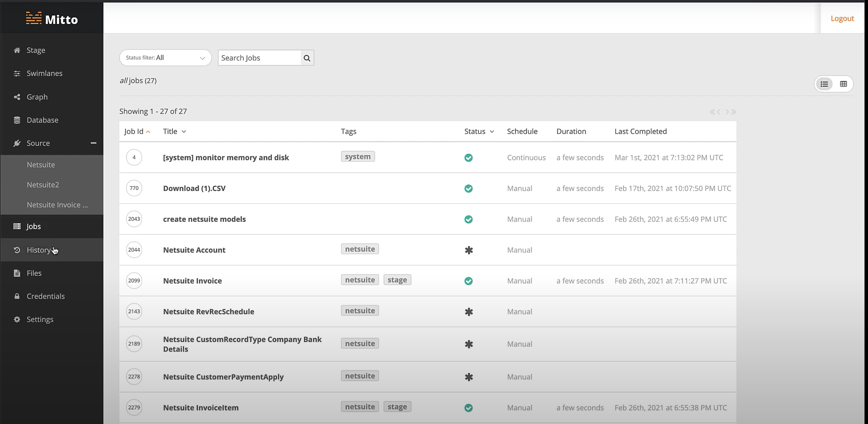Click success status icon for Netsuite InvoiceItem
Image resolution: width=868 pixels, height=424 pixels.
pyautogui.click(x=468, y=408)
